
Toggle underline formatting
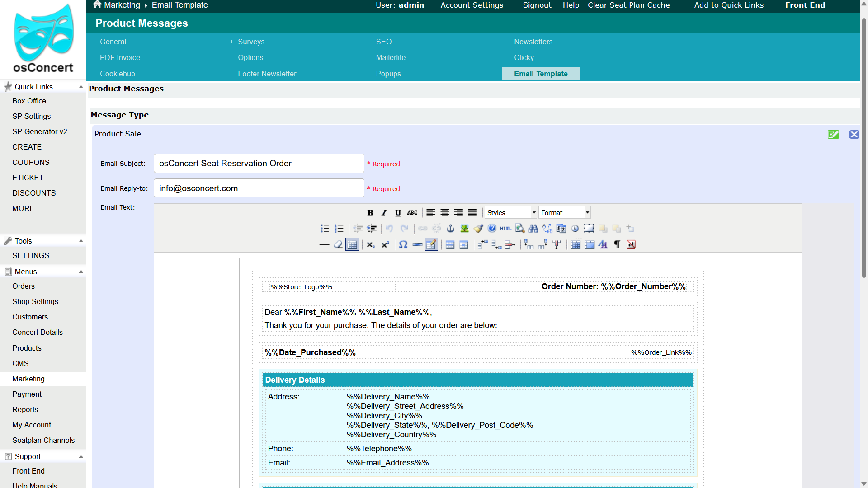tap(398, 212)
